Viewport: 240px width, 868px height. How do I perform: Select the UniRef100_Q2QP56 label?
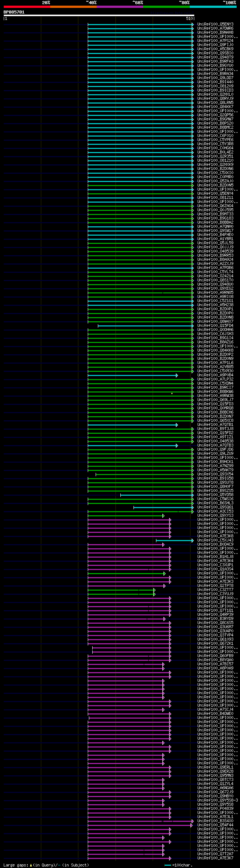pos(215,115)
